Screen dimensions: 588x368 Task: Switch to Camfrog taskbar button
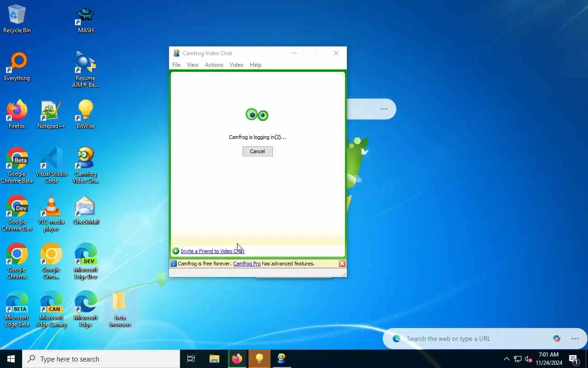click(x=282, y=359)
